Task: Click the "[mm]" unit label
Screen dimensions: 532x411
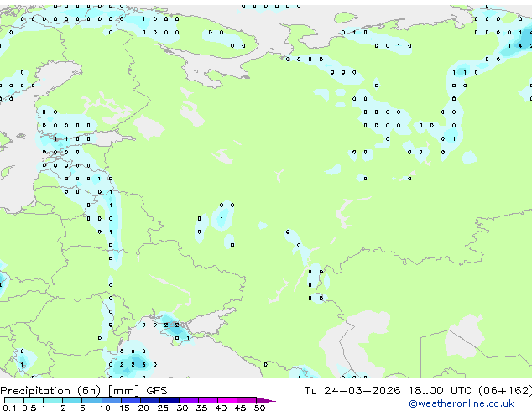Action: 123,391
